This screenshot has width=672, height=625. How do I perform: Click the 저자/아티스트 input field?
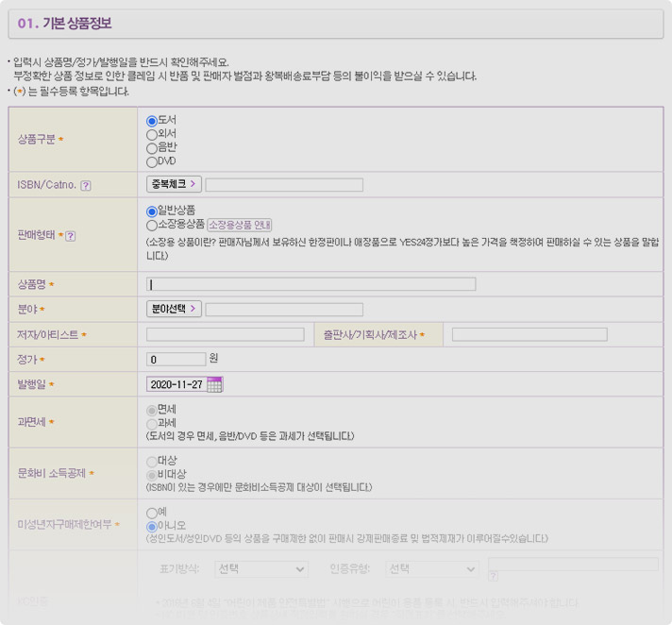pyautogui.click(x=225, y=334)
